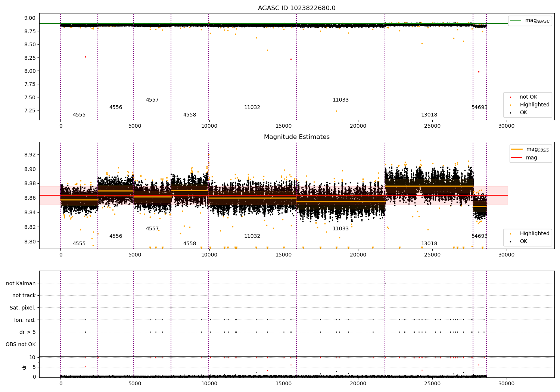This screenshot has width=560, height=392.
Task: Select the 'not Kalman' row label
Action: pyautogui.click(x=21, y=283)
